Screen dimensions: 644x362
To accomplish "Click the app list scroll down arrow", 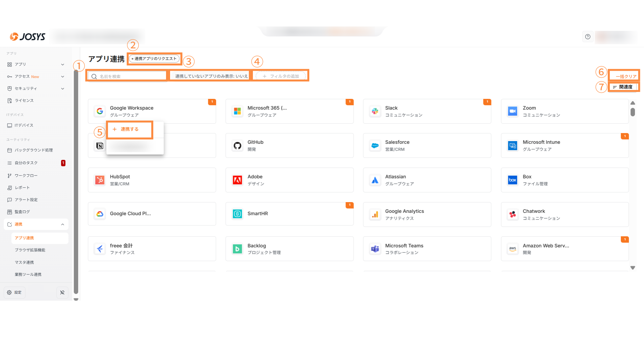I will click(633, 268).
